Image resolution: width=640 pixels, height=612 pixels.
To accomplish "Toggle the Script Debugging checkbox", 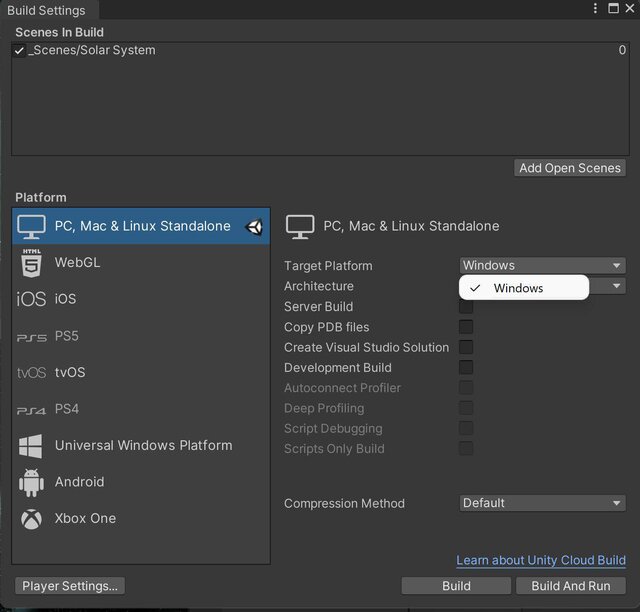I will [x=466, y=428].
